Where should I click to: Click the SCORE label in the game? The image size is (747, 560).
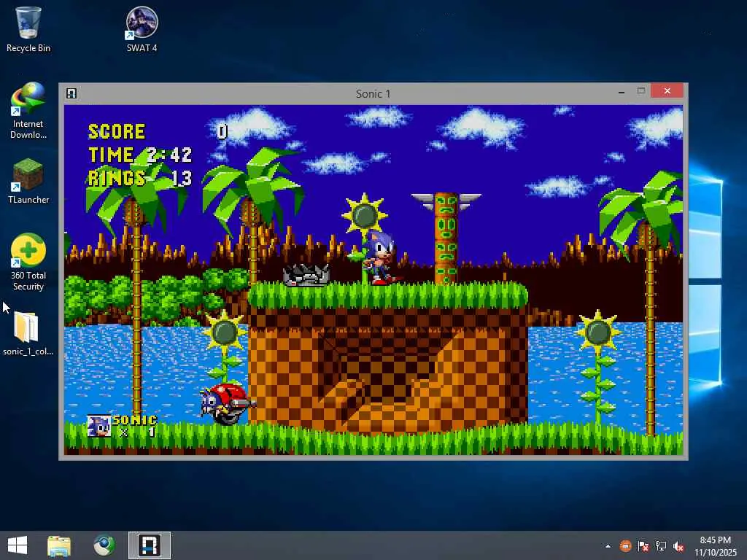coord(117,131)
